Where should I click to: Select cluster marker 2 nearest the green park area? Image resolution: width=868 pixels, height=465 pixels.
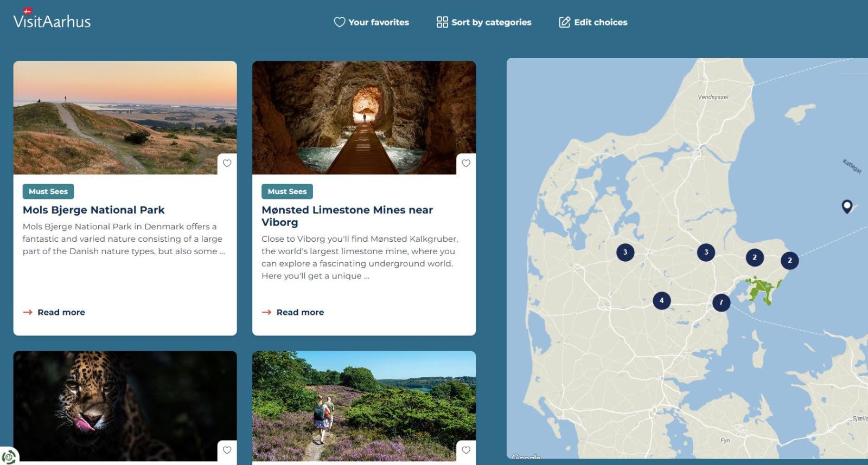(x=754, y=257)
